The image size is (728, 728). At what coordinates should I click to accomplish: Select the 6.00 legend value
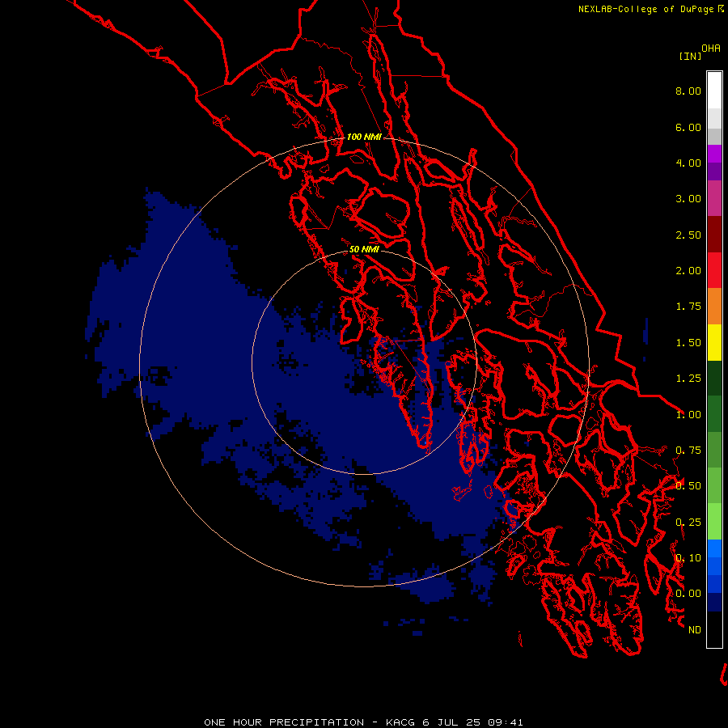[x=688, y=127]
